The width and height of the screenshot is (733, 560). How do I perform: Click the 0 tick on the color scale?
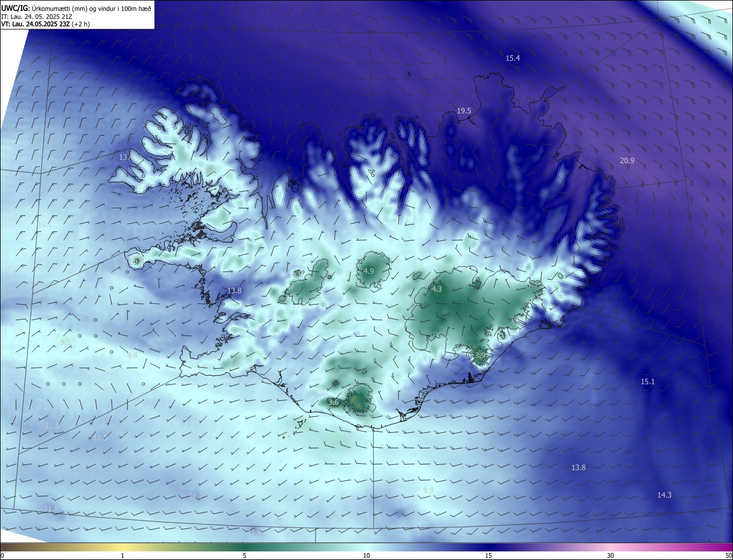(x=2, y=555)
